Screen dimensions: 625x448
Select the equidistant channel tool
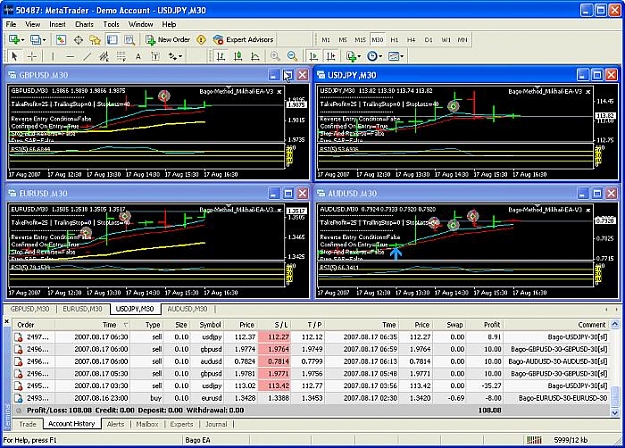point(104,57)
